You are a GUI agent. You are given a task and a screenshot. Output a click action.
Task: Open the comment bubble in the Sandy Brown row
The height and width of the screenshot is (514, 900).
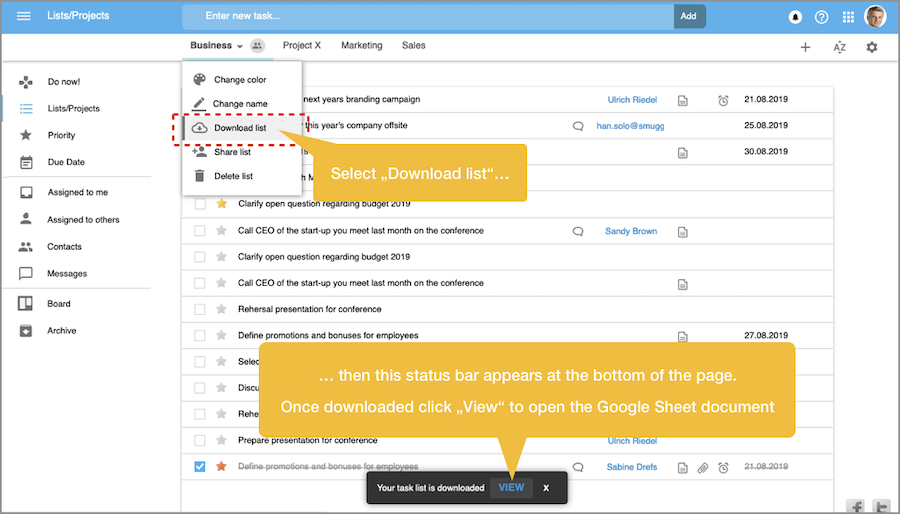(x=578, y=231)
